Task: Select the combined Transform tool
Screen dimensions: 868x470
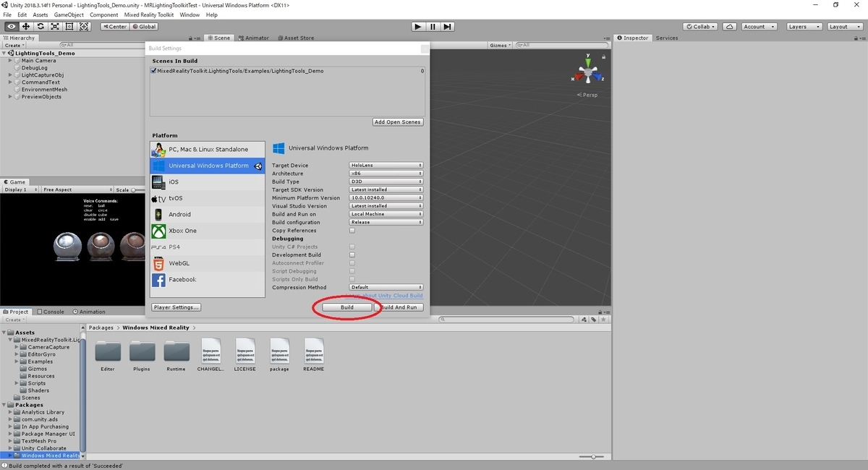Action: tap(84, 27)
